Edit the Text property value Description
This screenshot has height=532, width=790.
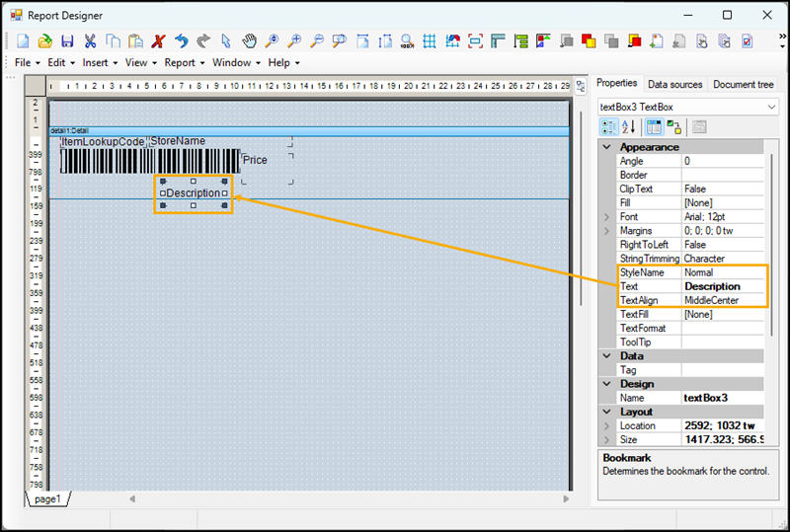tap(723, 286)
